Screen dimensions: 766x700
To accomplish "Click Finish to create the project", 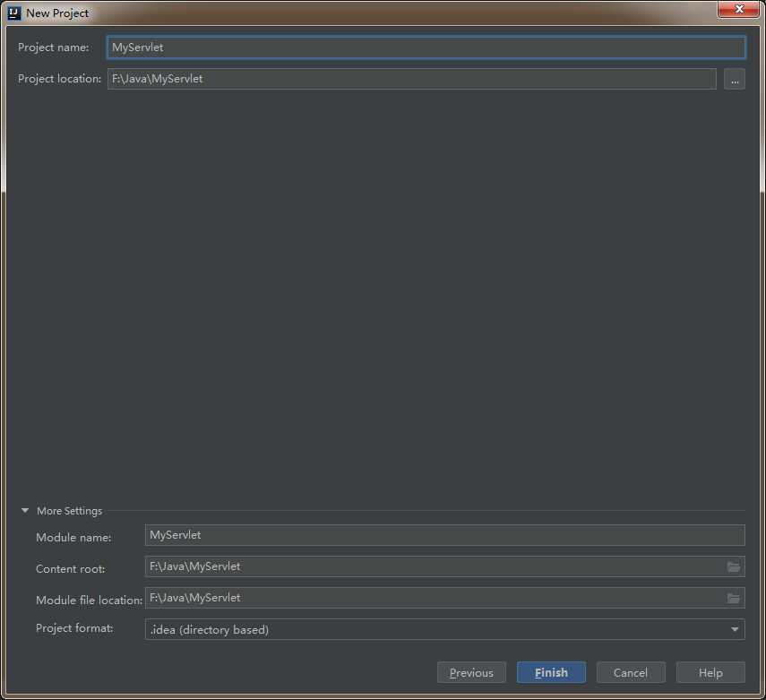I will point(551,672).
